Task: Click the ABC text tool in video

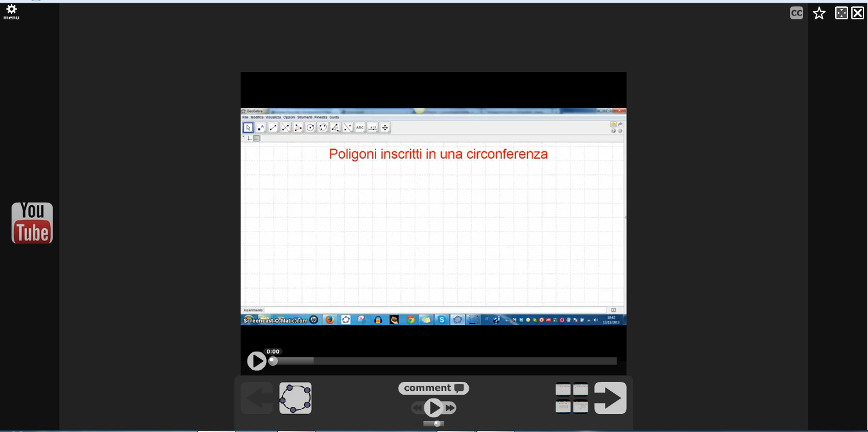Action: click(360, 127)
